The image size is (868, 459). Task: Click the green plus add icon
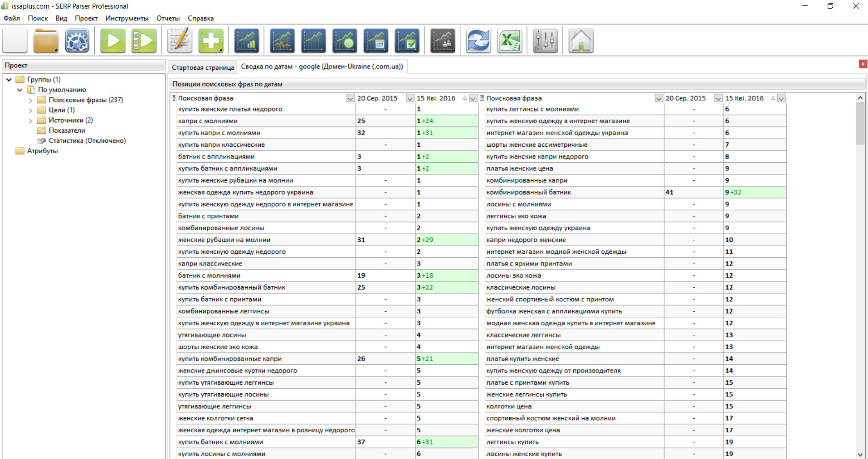[211, 41]
